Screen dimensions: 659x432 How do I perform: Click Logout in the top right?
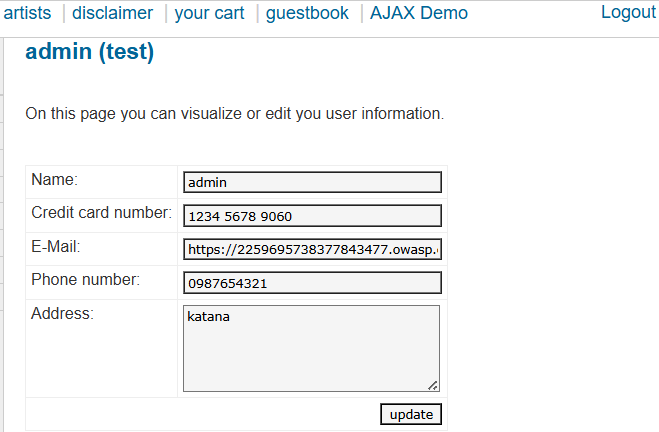pyautogui.click(x=628, y=12)
